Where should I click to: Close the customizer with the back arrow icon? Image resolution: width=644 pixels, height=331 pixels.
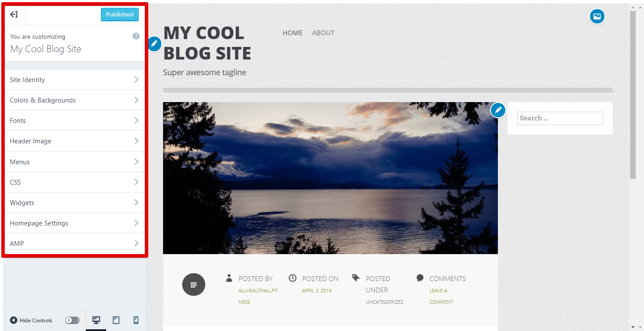tap(14, 14)
